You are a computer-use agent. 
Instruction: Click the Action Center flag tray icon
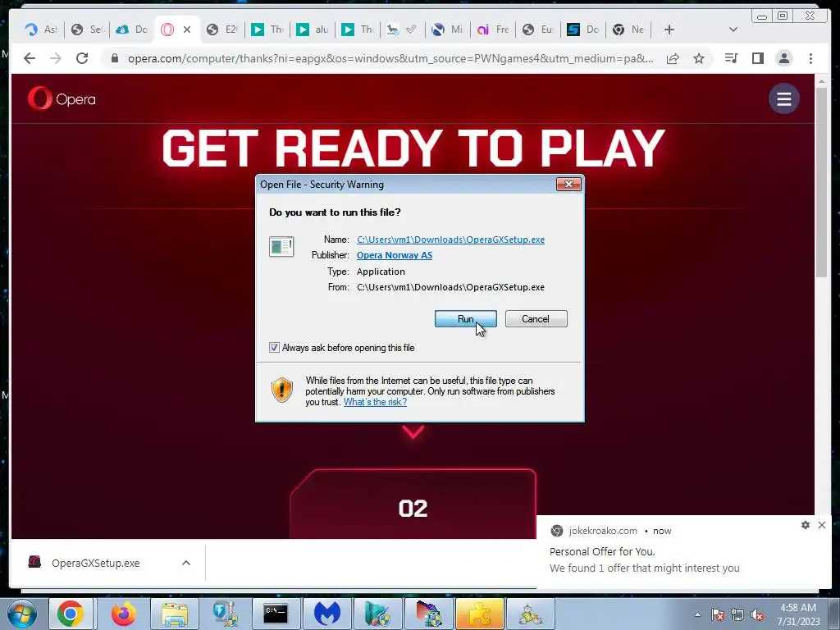click(718, 614)
